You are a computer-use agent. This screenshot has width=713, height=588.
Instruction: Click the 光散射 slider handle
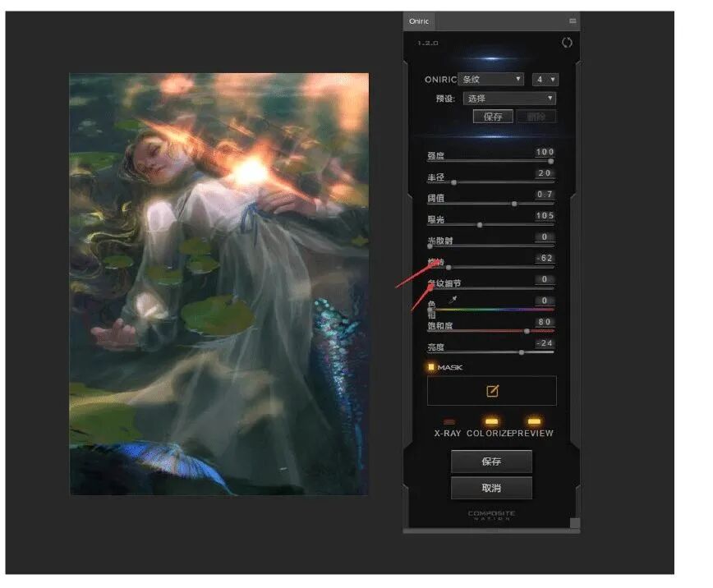coord(430,246)
